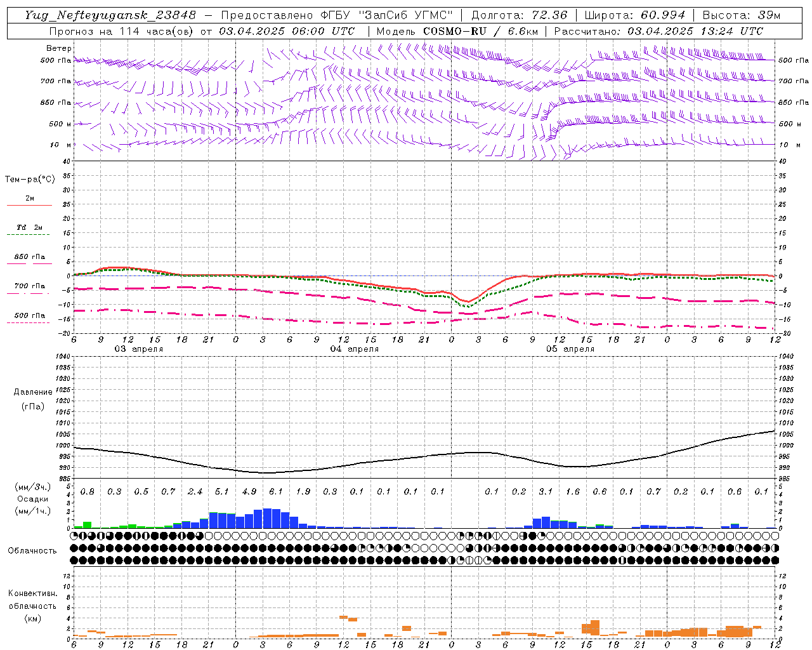This screenshot has height=650, width=812.
Task: Click the Конвективн. облачность label
Action: click(32, 599)
